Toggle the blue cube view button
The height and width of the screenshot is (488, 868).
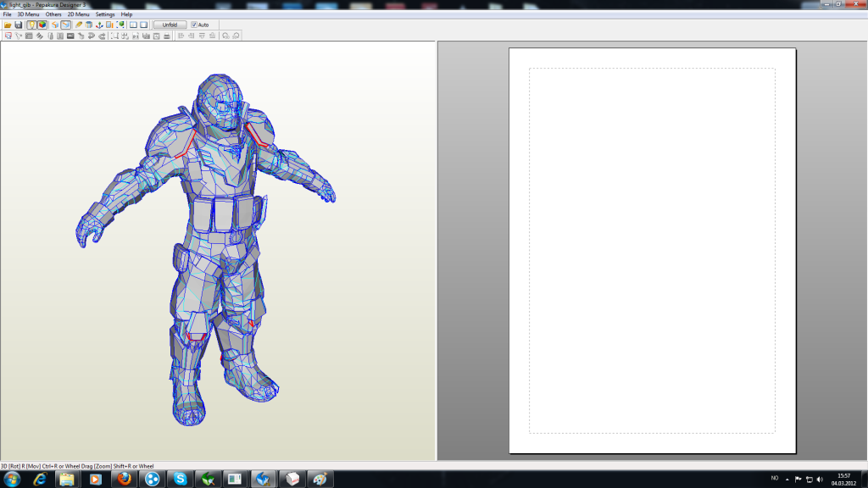point(66,25)
